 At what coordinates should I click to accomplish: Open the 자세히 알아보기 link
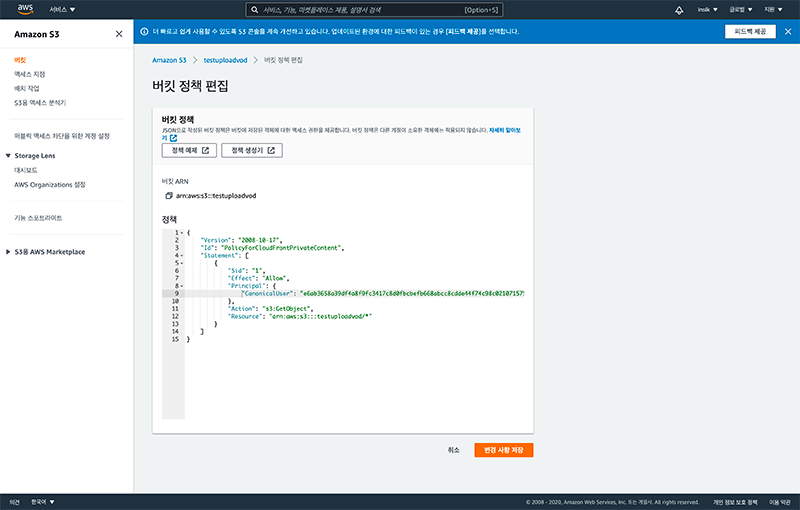click(x=505, y=130)
